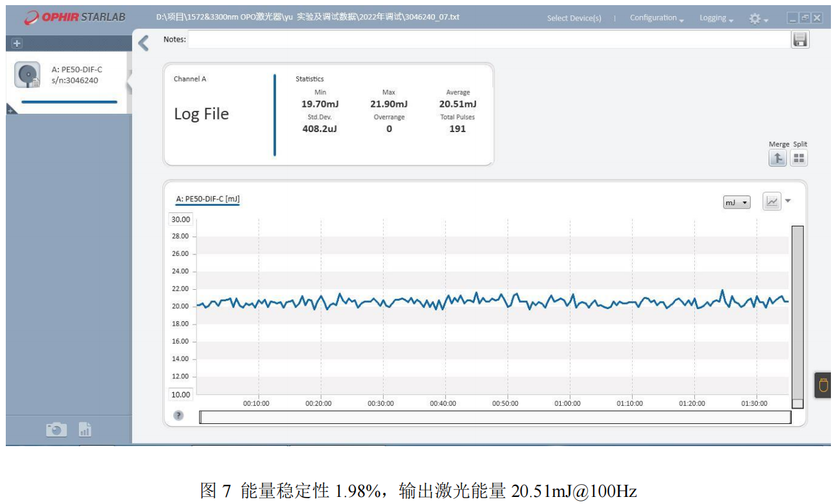838x504 pixels.
Task: Open the mJ units dropdown
Action: coord(737,203)
